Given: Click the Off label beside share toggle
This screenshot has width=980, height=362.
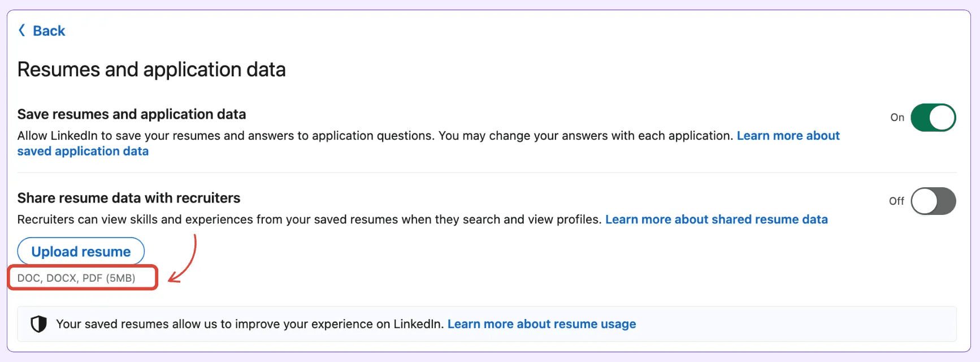Looking at the screenshot, I should (896, 201).
